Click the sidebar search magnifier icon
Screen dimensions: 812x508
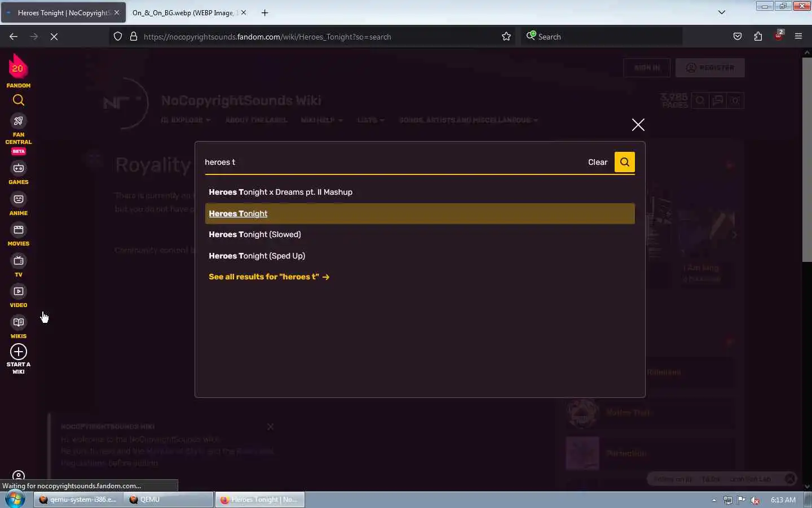tap(19, 100)
